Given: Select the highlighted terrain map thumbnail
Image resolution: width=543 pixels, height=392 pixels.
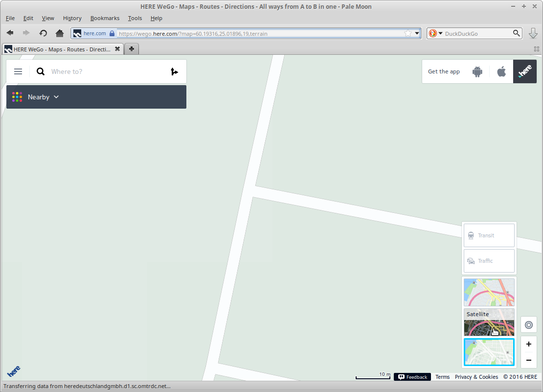Looking at the screenshot, I should click(x=489, y=352).
